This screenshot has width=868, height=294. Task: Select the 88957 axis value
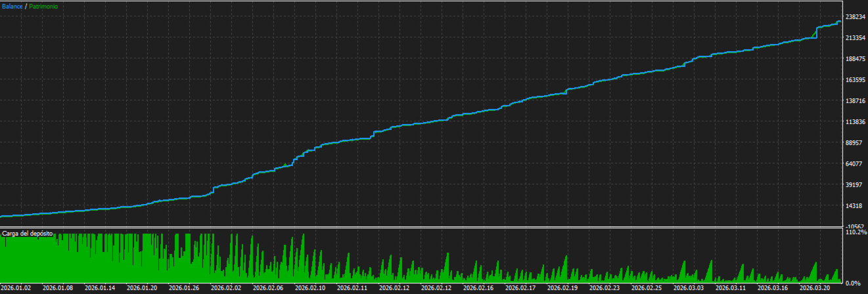pyautogui.click(x=853, y=143)
